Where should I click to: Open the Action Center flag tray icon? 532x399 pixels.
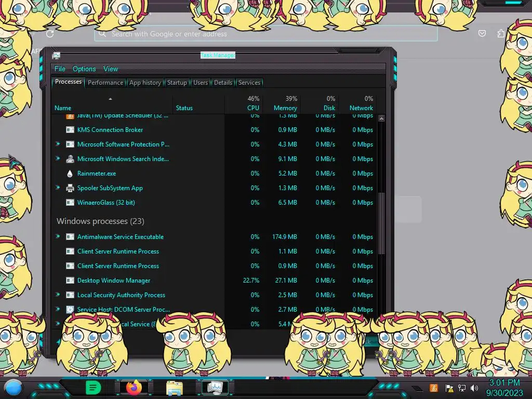coord(449,388)
